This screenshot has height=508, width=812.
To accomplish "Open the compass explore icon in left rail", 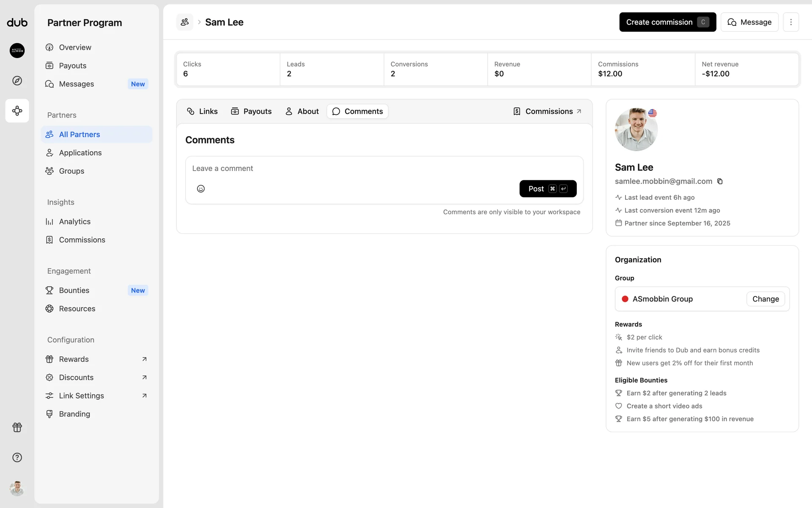I will pos(17,80).
